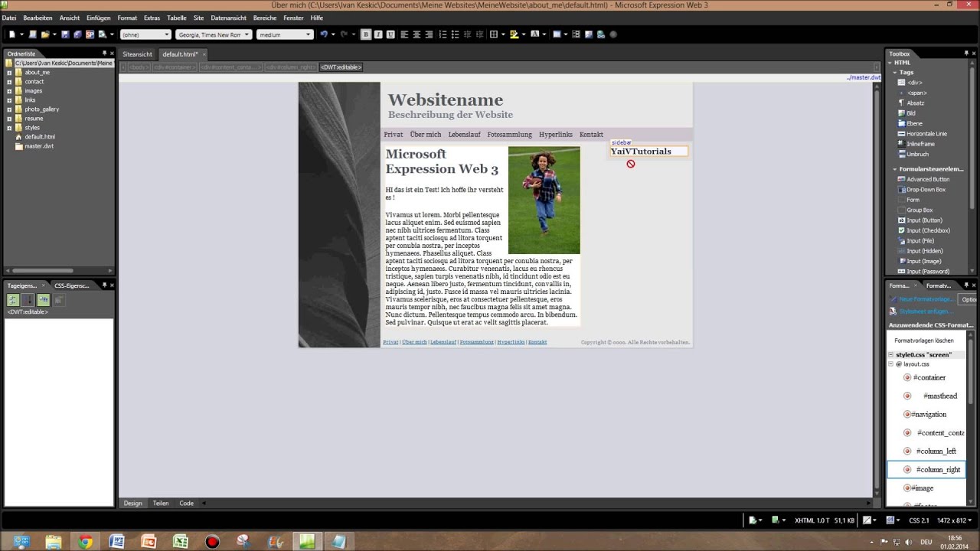This screenshot has width=980, height=551.
Task: Click the numbered list icon
Action: pos(443,34)
